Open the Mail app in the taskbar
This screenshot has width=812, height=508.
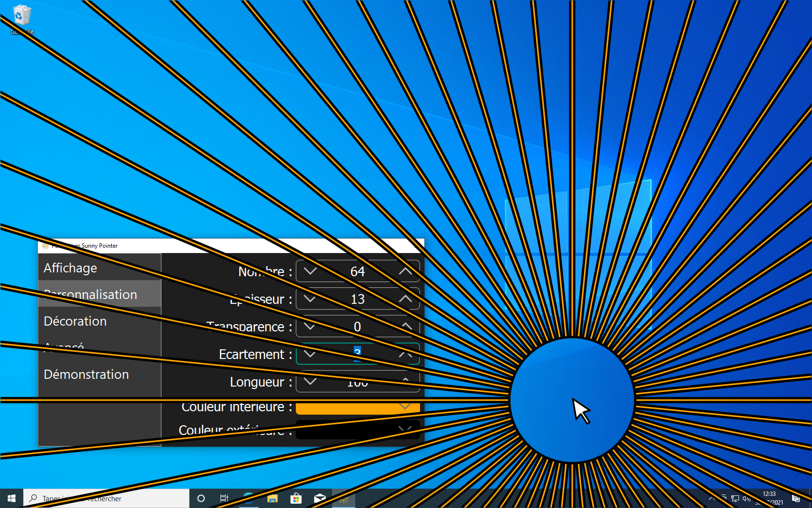pyautogui.click(x=319, y=498)
